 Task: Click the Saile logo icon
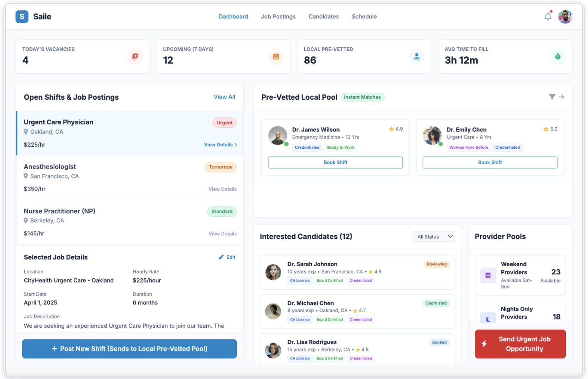click(22, 16)
